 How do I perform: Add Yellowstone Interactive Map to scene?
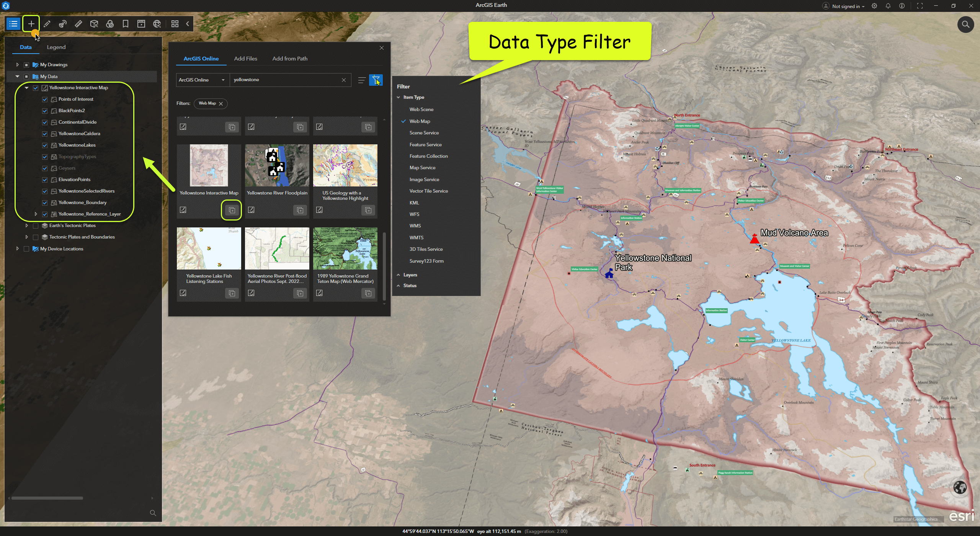coord(232,210)
